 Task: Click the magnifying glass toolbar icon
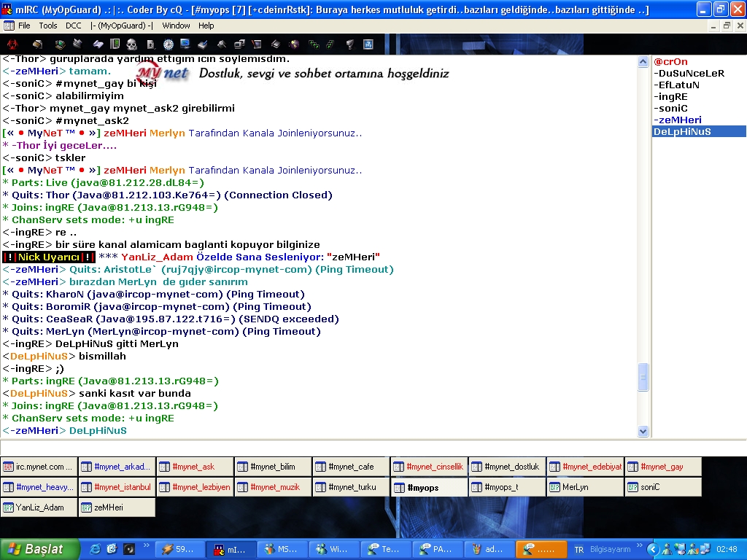coord(222,44)
